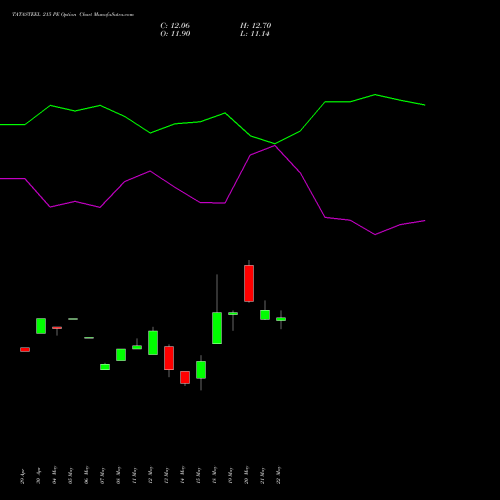Click the 07 May date label
This screenshot has height=500, width=500.
[x=103, y=475]
